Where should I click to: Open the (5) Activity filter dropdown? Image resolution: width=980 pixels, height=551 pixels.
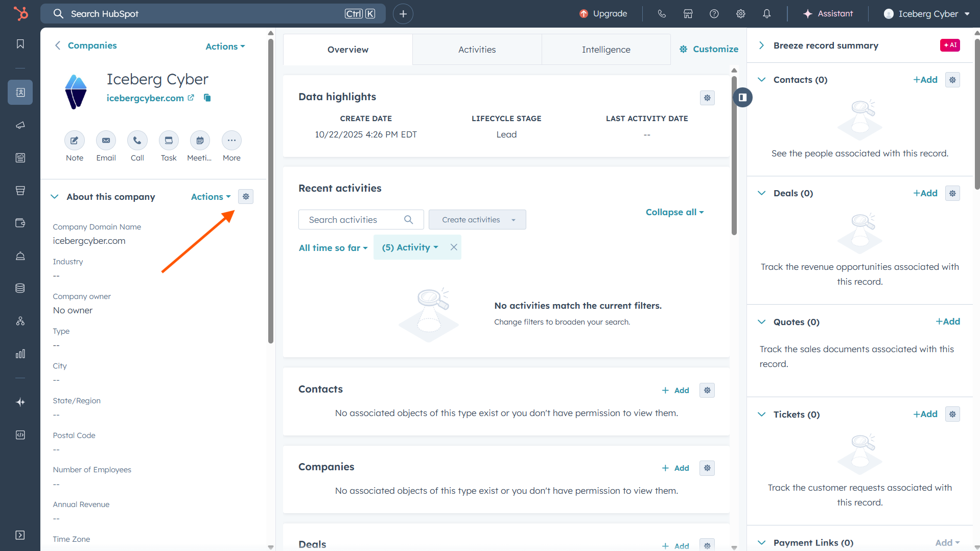410,247
